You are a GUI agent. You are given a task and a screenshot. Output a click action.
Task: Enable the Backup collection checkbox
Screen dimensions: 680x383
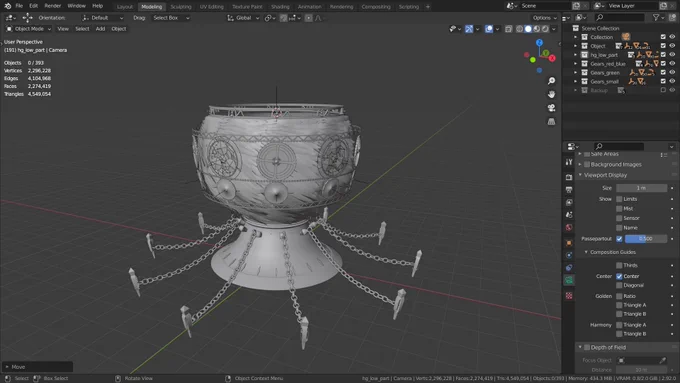tap(663, 90)
